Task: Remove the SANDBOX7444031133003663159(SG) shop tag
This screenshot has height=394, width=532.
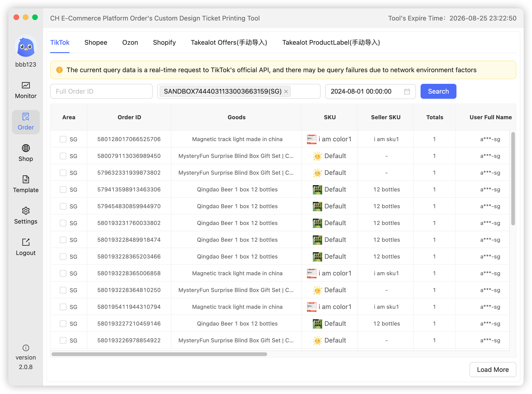Action: (286, 92)
